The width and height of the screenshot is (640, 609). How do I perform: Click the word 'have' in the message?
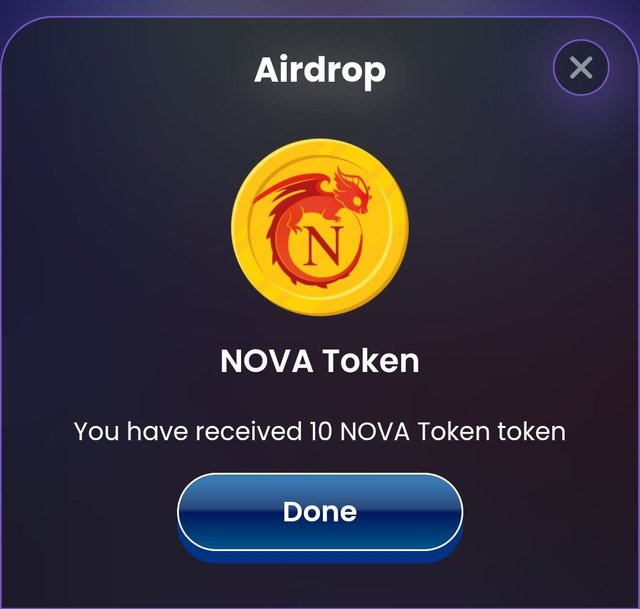coord(157,432)
